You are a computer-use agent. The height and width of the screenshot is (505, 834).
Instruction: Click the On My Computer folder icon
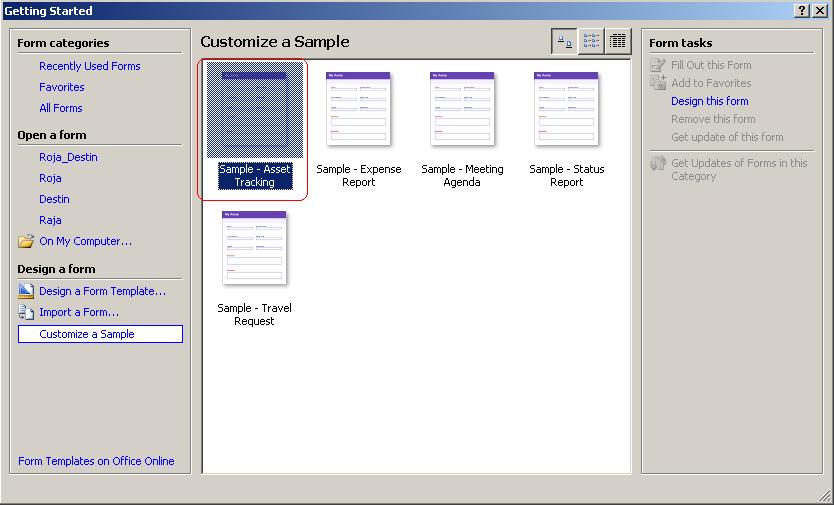coord(26,241)
